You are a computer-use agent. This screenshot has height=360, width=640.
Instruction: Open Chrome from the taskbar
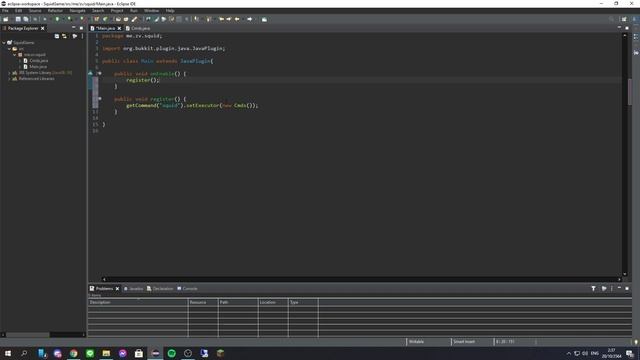(73, 353)
